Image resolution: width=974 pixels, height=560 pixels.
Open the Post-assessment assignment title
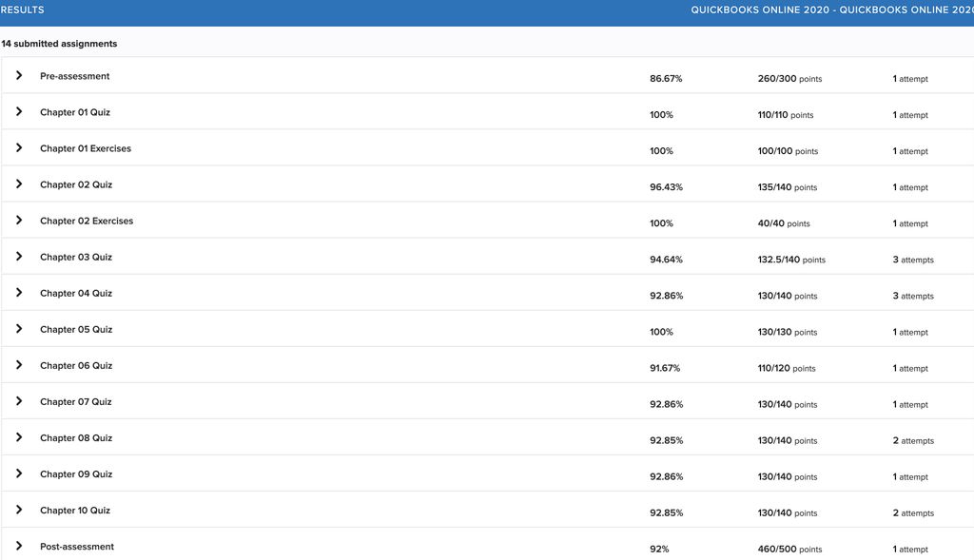pos(77,547)
